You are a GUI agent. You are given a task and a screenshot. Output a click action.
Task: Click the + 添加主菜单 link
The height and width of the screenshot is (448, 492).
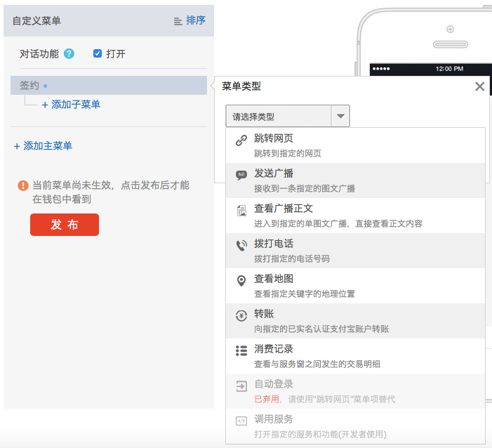tap(43, 146)
